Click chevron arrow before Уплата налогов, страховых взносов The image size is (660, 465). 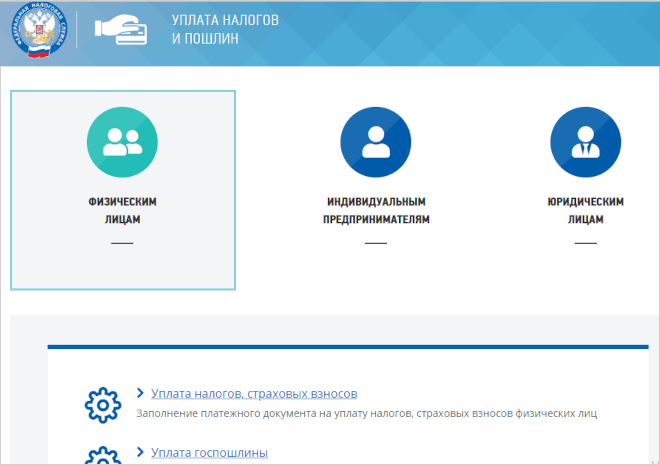(140, 393)
